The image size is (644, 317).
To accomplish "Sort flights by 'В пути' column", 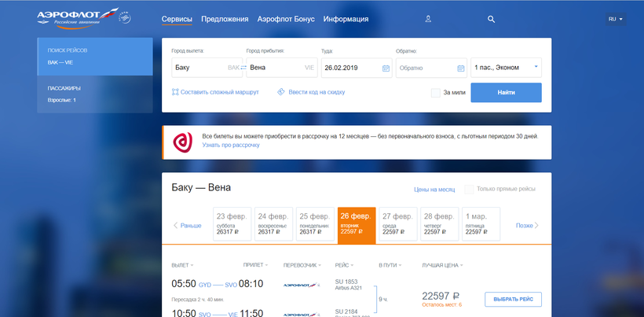I will coord(390,265).
